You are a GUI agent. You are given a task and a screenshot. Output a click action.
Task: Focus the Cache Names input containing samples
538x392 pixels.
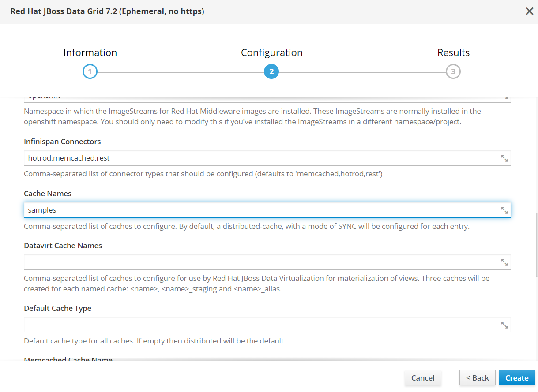click(x=267, y=210)
